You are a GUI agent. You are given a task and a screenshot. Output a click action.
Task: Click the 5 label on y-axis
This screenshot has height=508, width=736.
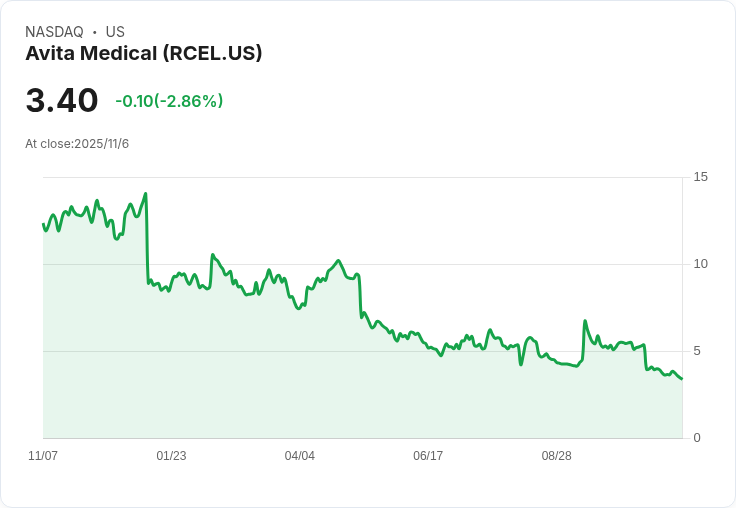click(x=697, y=351)
